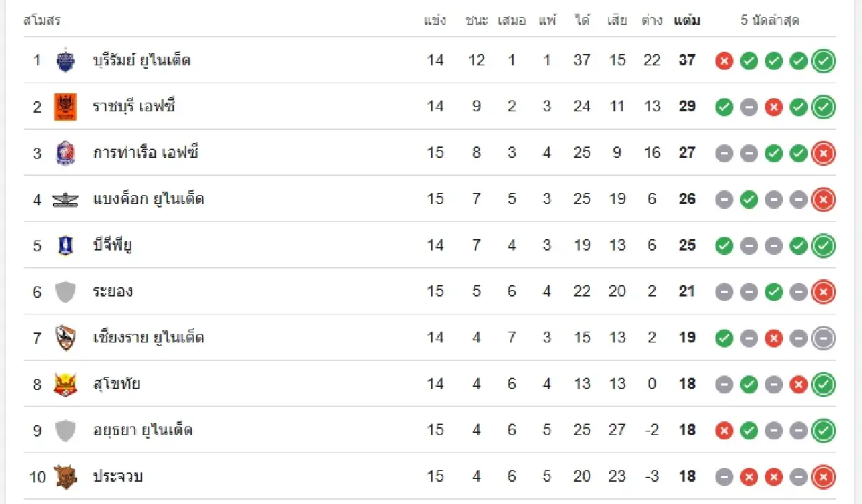Click Buriram's latest win result icon
Viewport: 862px width, 504px height.
coord(823,61)
